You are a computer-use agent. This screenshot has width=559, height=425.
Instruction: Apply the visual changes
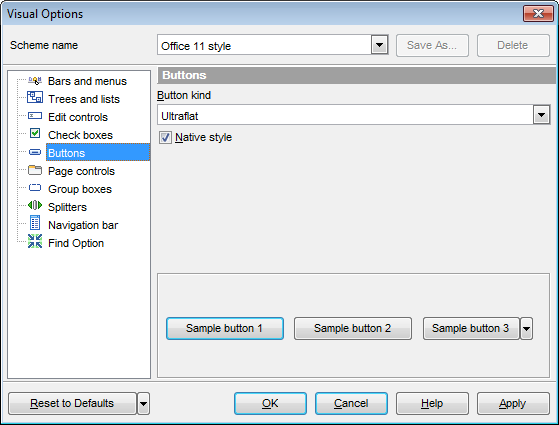(x=513, y=404)
